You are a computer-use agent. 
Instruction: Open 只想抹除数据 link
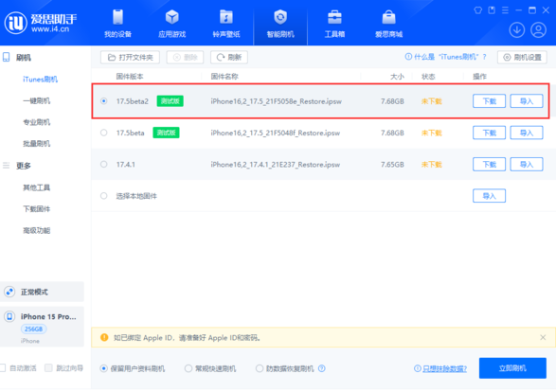[444, 369]
